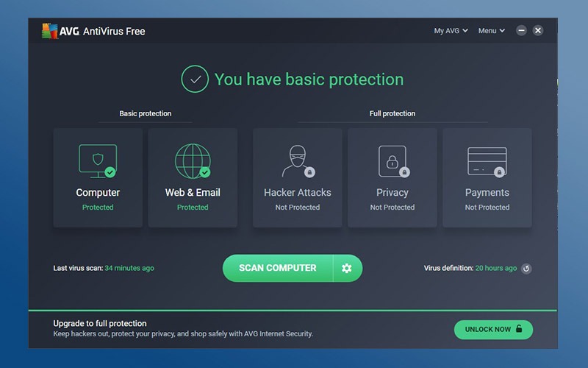588x368 pixels.
Task: Open the Computer protection shield icon
Action: tap(98, 160)
